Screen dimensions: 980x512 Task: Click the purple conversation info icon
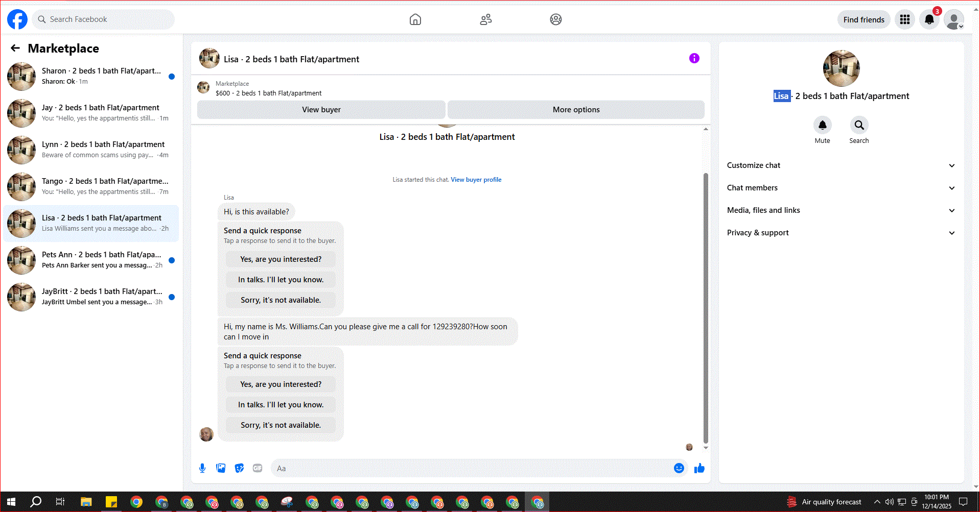click(694, 58)
